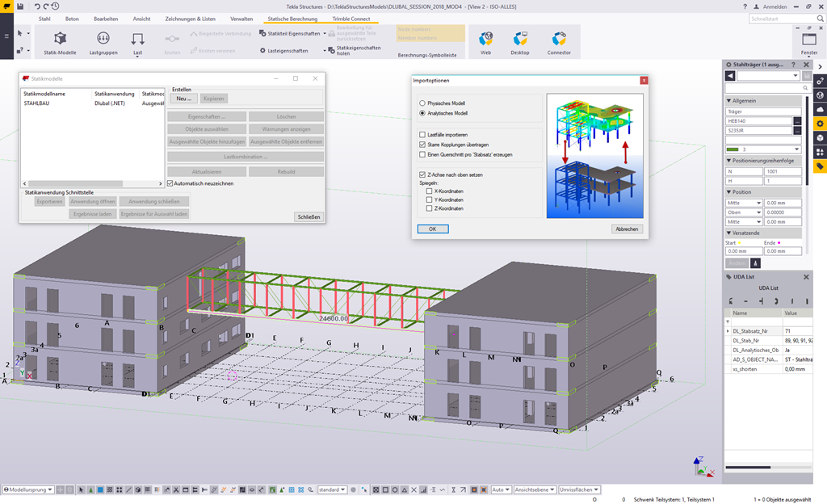Screen dimensions: 827x504
Task: Open the Statik-Modelle tool on the ribbon
Action: pyautogui.click(x=59, y=40)
